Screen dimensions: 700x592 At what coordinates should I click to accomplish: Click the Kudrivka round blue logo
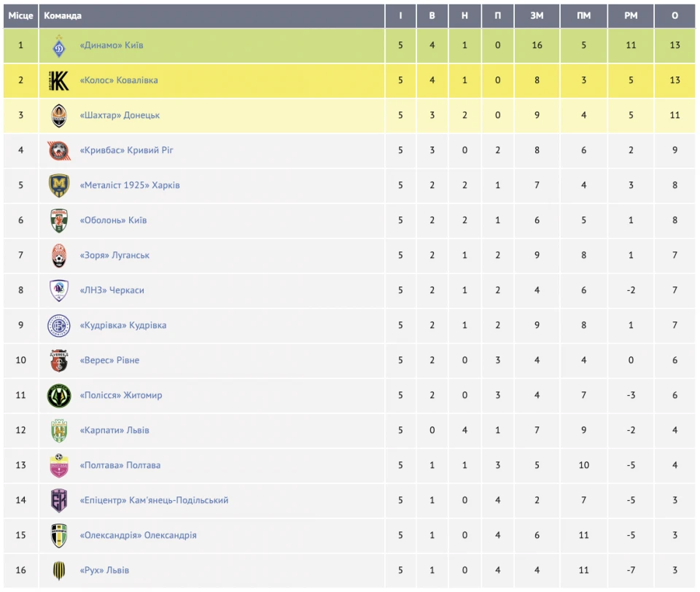pyautogui.click(x=59, y=325)
